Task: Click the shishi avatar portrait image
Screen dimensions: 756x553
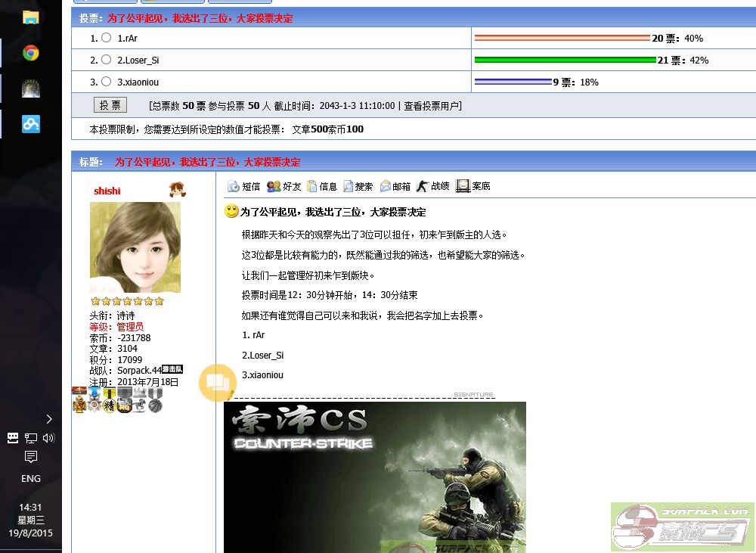Action: [135, 247]
